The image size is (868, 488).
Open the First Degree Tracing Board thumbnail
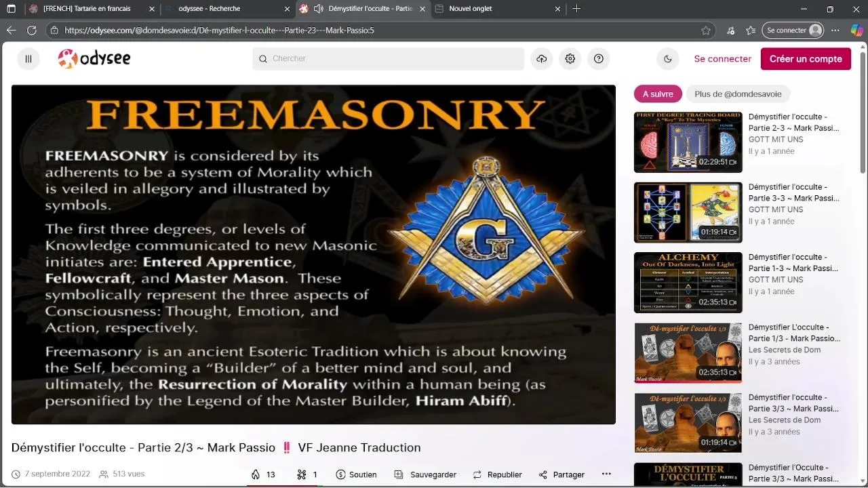pyautogui.click(x=688, y=142)
